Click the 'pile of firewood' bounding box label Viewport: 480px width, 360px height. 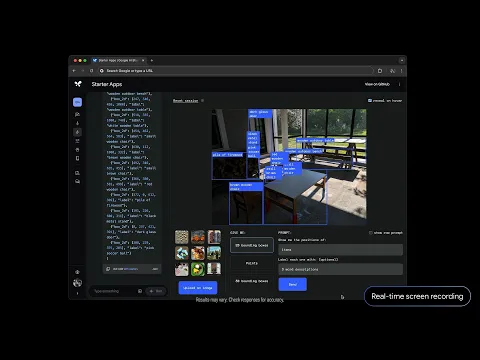click(228, 155)
